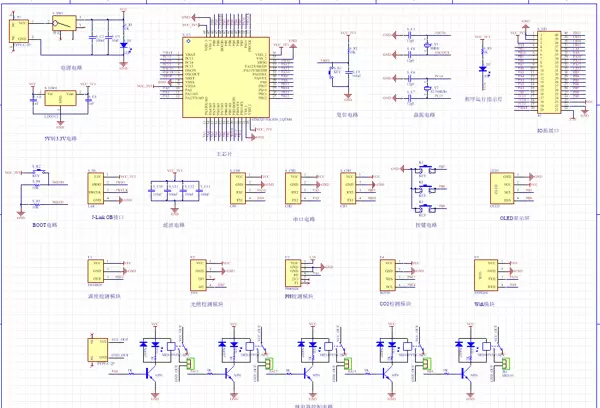Select the CO2 detection module block
The height and width of the screenshot is (408, 600).
click(388, 272)
